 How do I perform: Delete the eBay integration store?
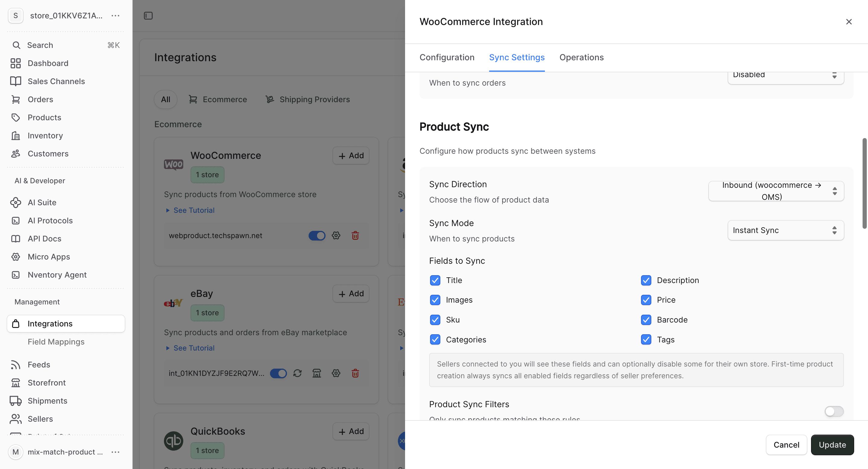tap(355, 373)
